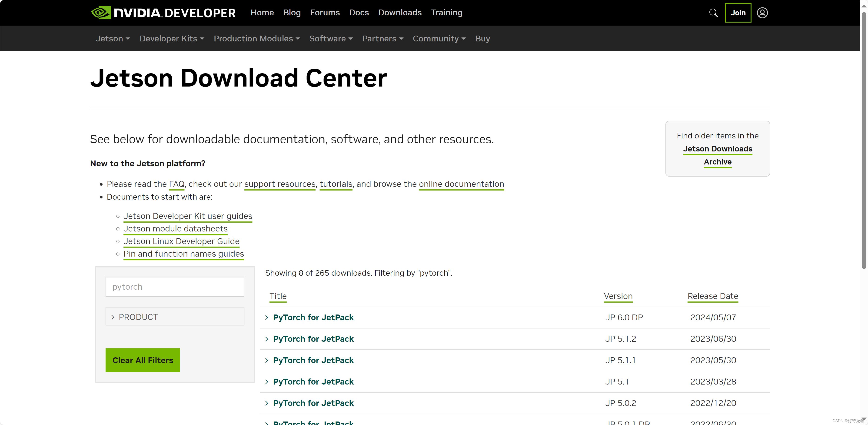Open the Jetson Downloads Archive link

pos(718,155)
